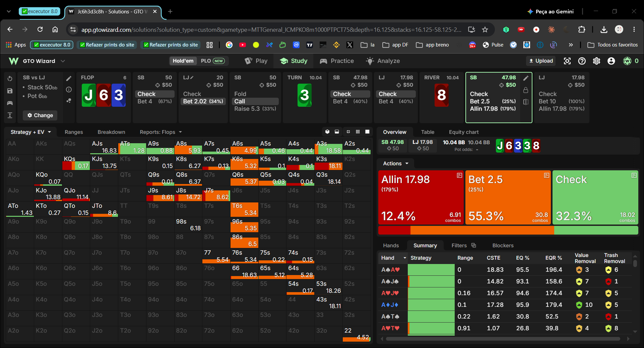Click the Filters copy icon
The width and height of the screenshot is (644, 348).
point(473,245)
